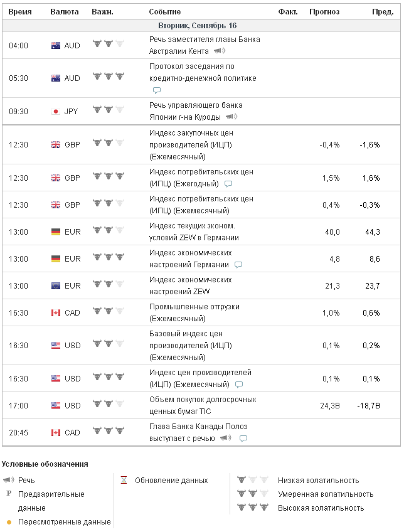Click hourglass icon next to Обновление данных
Image resolution: width=404 pixels, height=532 pixels.
pos(124,481)
